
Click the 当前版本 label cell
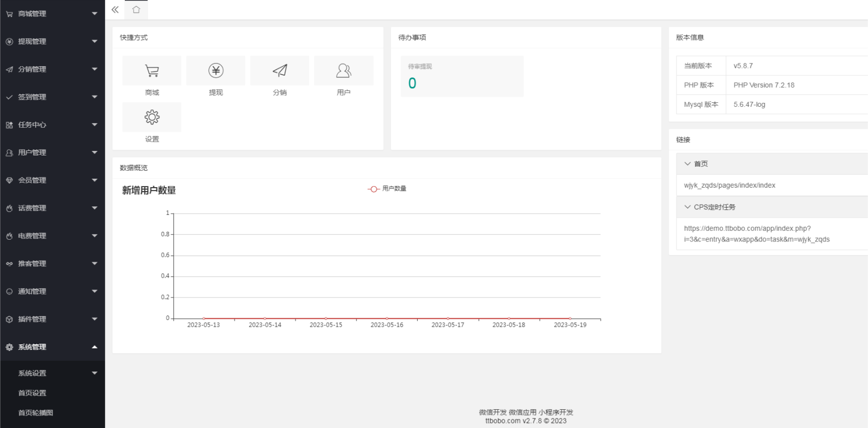(701, 66)
